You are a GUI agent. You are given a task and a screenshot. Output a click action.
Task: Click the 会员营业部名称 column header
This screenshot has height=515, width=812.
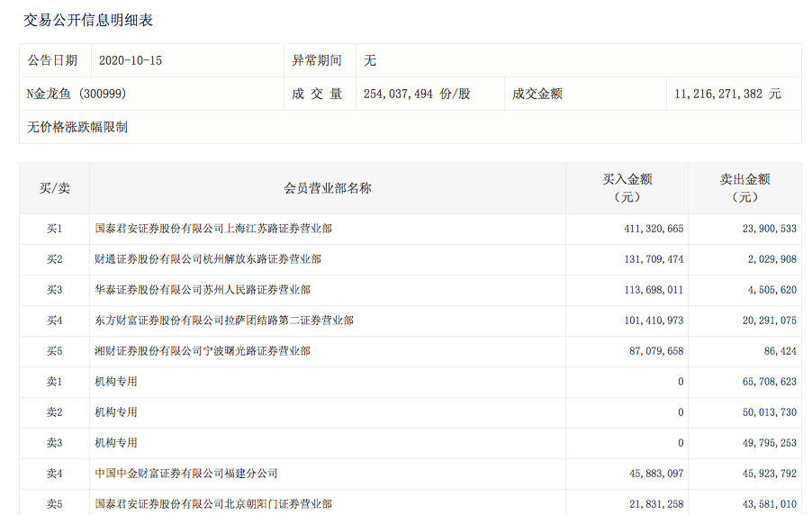coord(328,188)
